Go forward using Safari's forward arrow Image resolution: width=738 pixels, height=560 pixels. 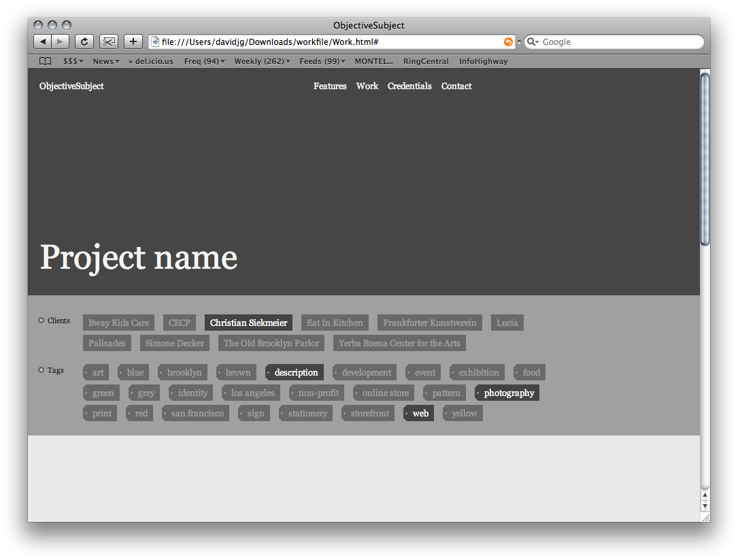click(x=61, y=42)
